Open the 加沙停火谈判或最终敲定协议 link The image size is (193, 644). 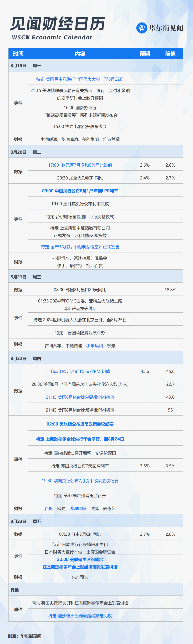pos(80,616)
